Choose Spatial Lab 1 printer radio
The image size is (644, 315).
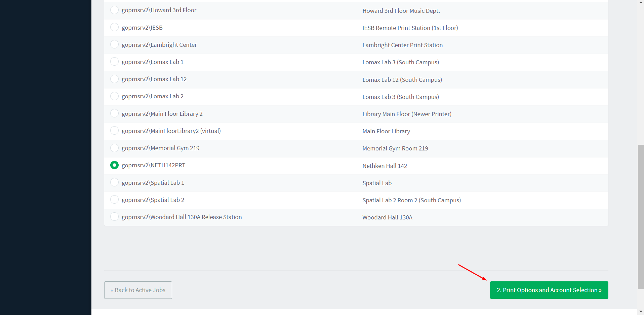point(114,182)
